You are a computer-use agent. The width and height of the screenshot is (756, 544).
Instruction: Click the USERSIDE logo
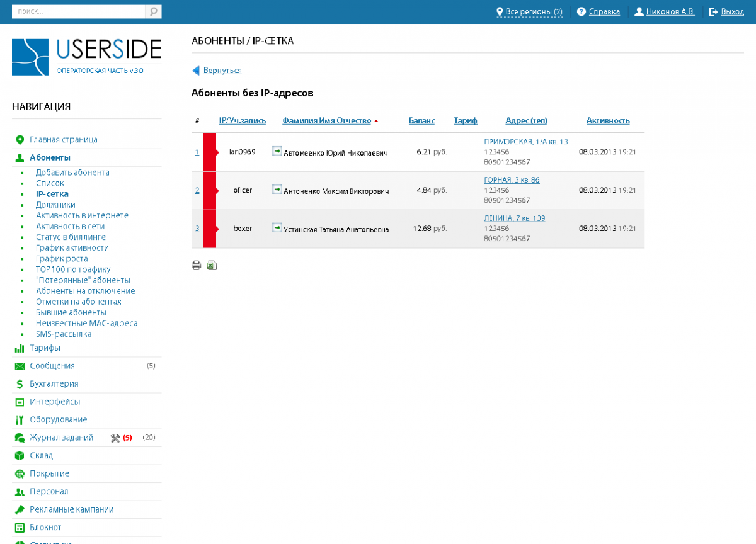click(x=86, y=57)
